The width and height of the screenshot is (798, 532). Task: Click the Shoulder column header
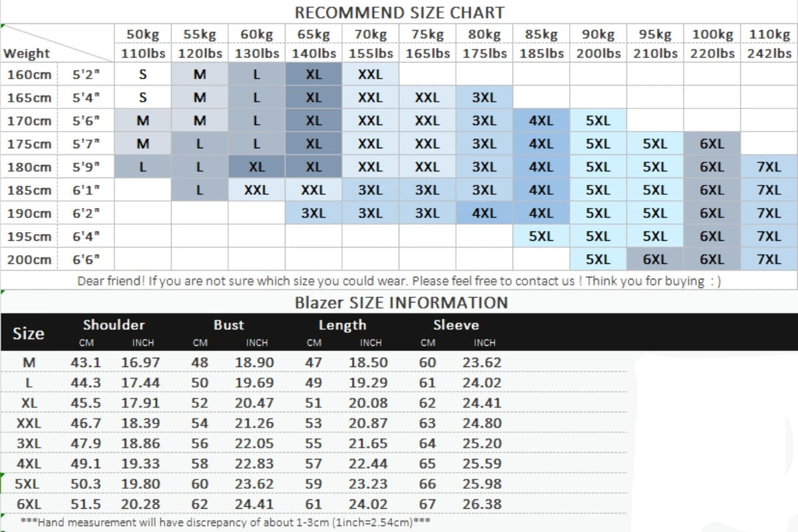tap(114, 325)
